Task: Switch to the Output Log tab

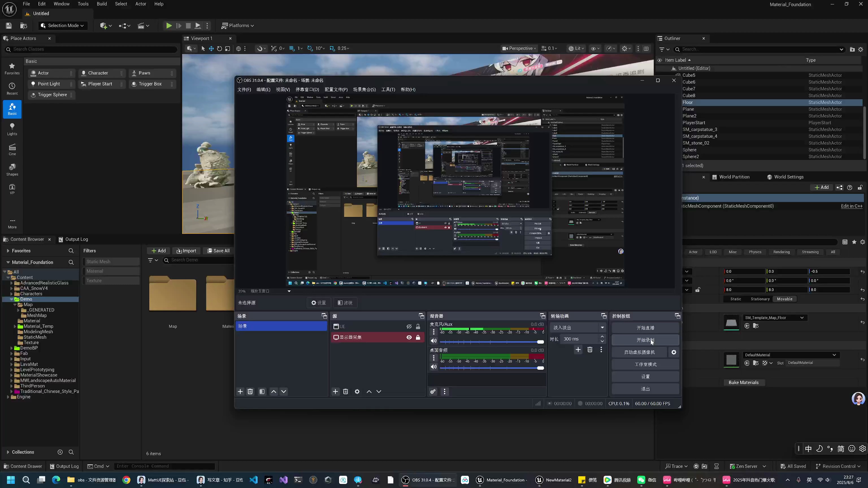Action: point(73,239)
